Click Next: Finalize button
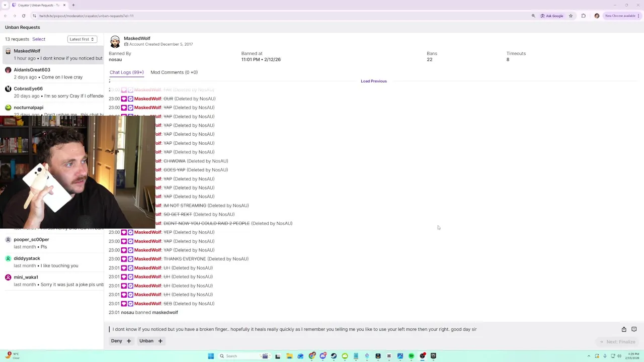The height and width of the screenshot is (362, 644). 617,342
